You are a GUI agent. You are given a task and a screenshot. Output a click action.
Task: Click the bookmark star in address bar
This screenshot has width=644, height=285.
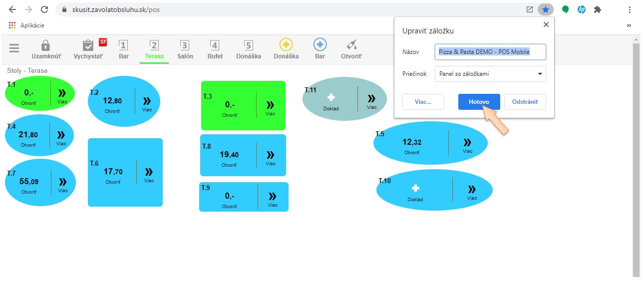click(546, 9)
